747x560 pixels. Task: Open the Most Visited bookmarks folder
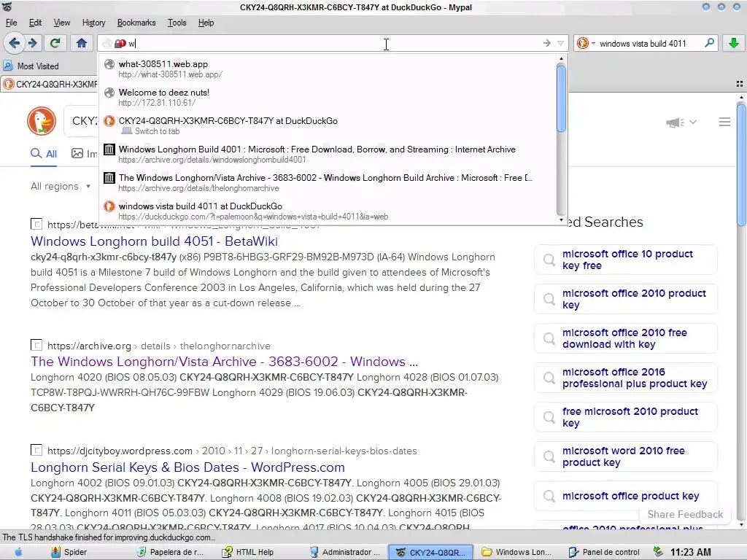point(31,66)
